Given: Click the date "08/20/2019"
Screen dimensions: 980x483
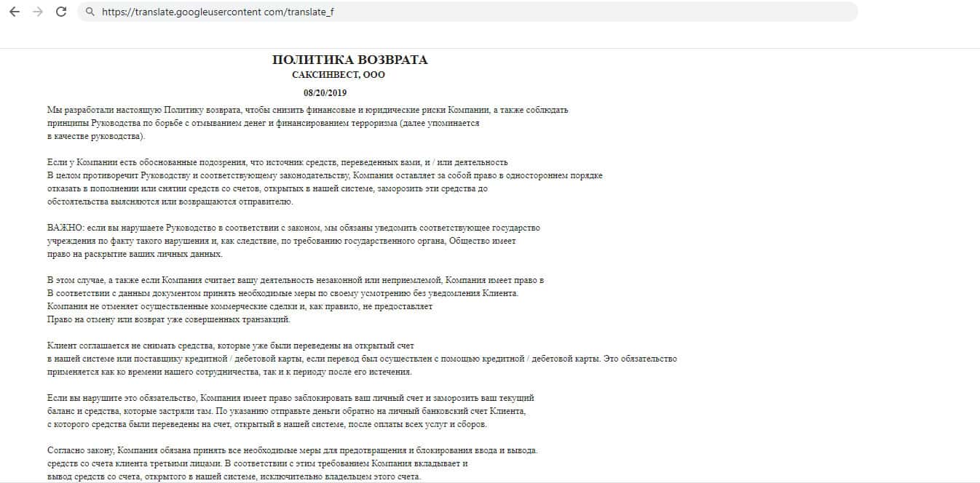Looking at the screenshot, I should pos(325,93).
